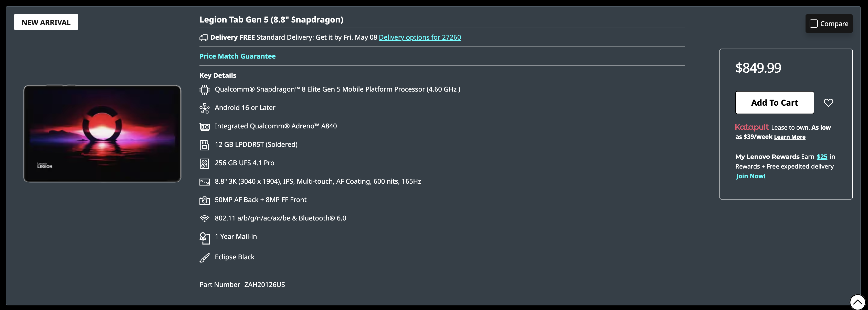The height and width of the screenshot is (310, 868).
Task: Click the camera spec icon
Action: click(204, 200)
